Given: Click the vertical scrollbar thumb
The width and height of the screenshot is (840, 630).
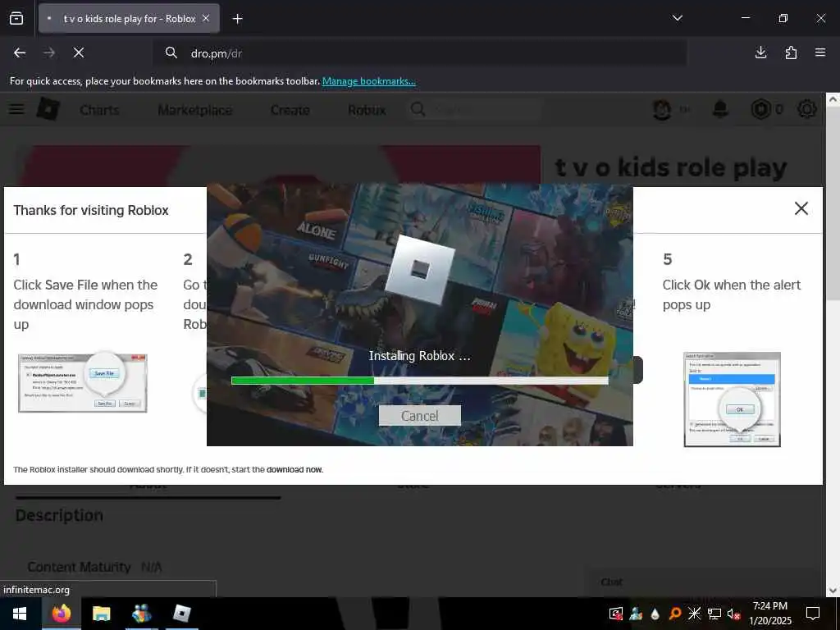Looking at the screenshot, I should (x=833, y=203).
